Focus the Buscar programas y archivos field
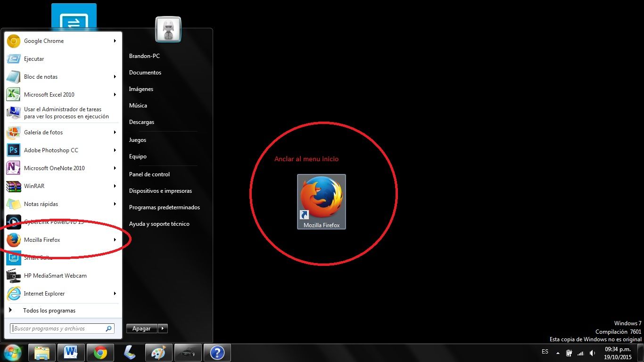This screenshot has height=362, width=644. click(62, 329)
